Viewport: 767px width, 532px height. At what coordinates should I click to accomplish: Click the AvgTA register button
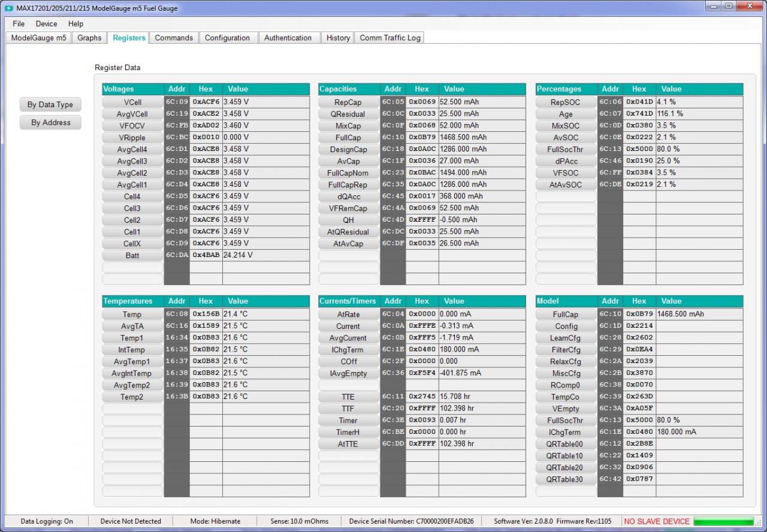[x=132, y=327]
